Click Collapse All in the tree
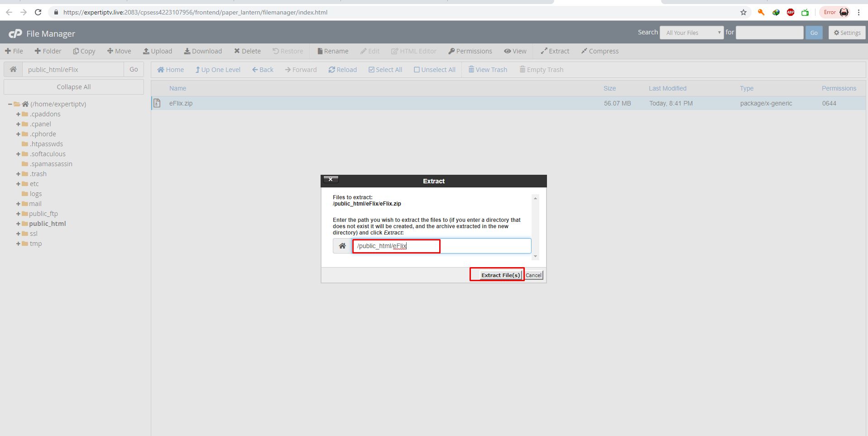Viewport: 868px width, 436px height. (x=74, y=87)
